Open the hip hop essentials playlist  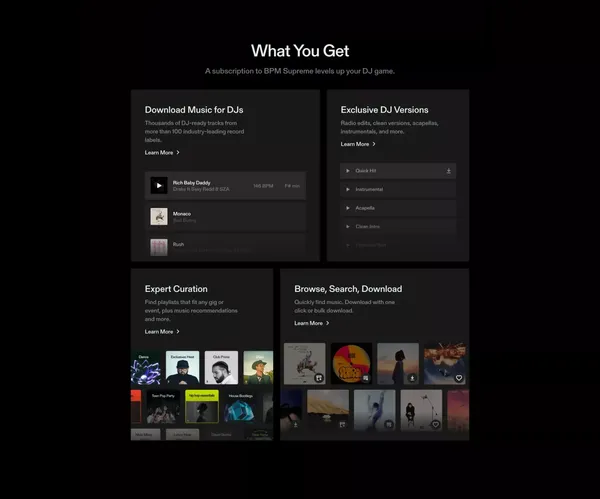[202, 407]
